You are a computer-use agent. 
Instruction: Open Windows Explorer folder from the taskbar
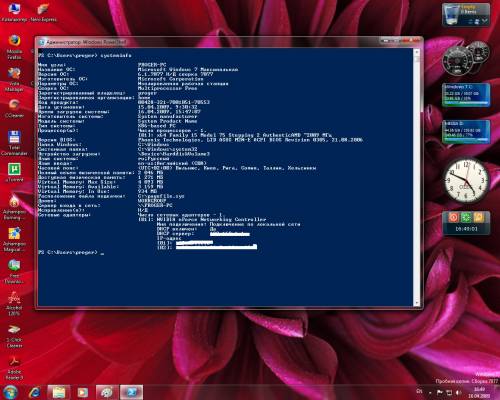point(59,392)
